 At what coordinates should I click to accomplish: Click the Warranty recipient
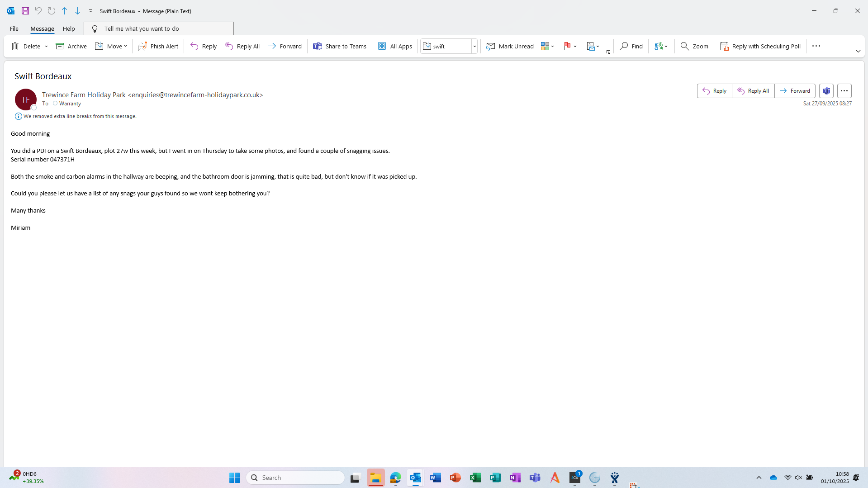70,104
